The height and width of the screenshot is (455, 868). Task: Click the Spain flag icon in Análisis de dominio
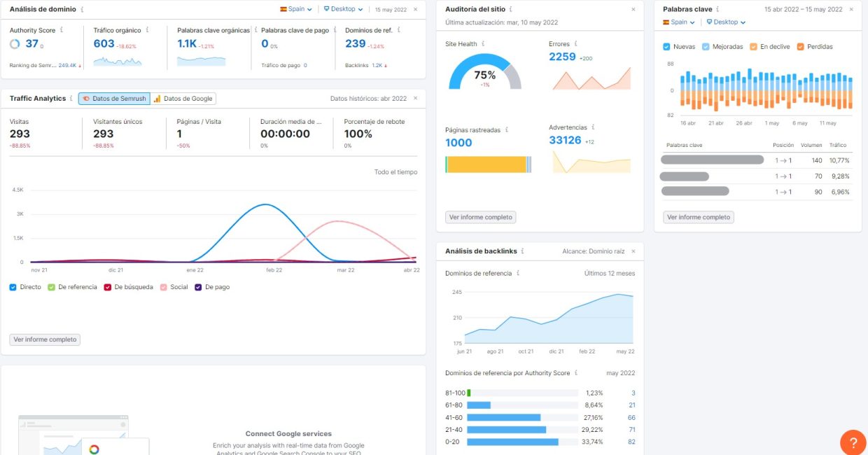point(284,9)
